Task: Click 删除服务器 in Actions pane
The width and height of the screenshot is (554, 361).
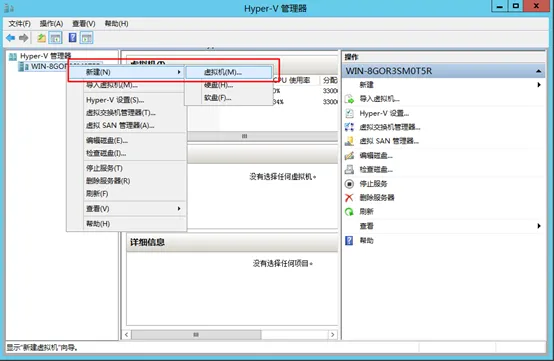Action: (377, 197)
